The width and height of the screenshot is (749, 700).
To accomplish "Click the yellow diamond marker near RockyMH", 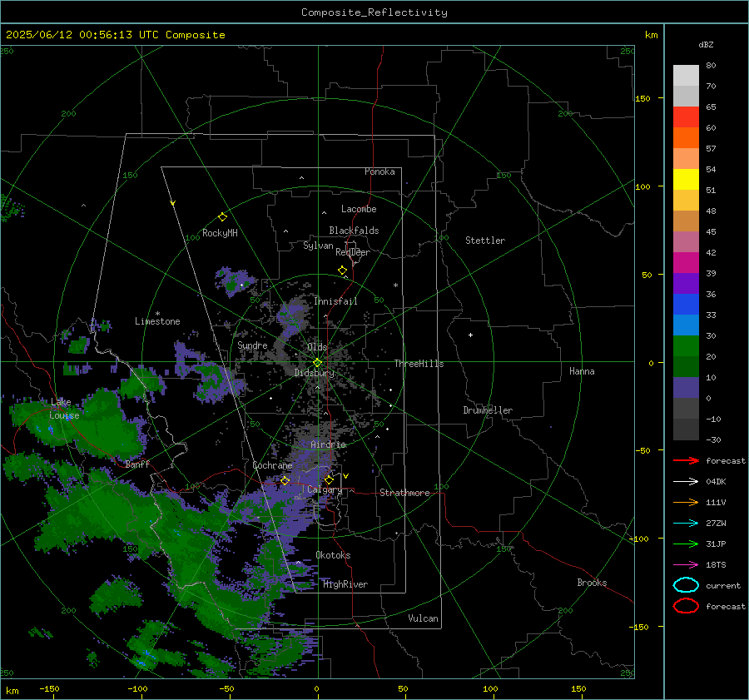I will coord(222,216).
